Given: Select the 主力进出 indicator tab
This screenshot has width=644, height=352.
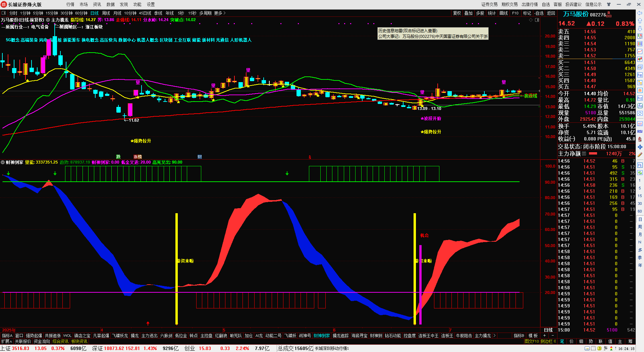Looking at the screenshot, I should click(150, 336).
